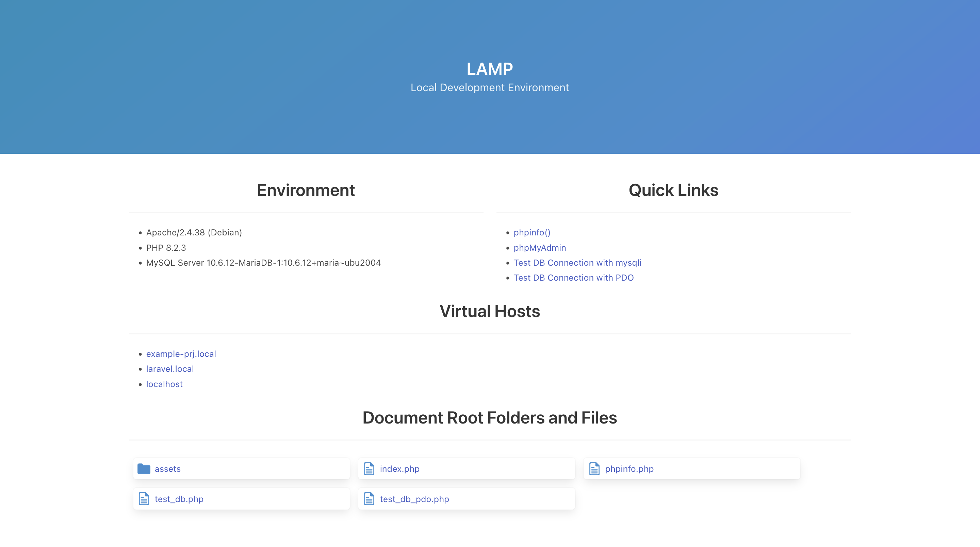The image size is (980, 547).
Task: Open Test DB Connection with mysqli
Action: click(577, 263)
